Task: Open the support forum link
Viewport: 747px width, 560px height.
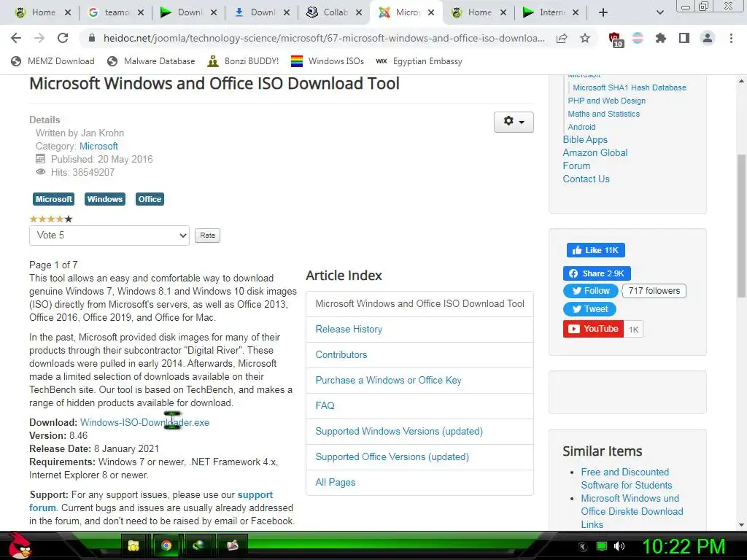Action: click(255, 495)
